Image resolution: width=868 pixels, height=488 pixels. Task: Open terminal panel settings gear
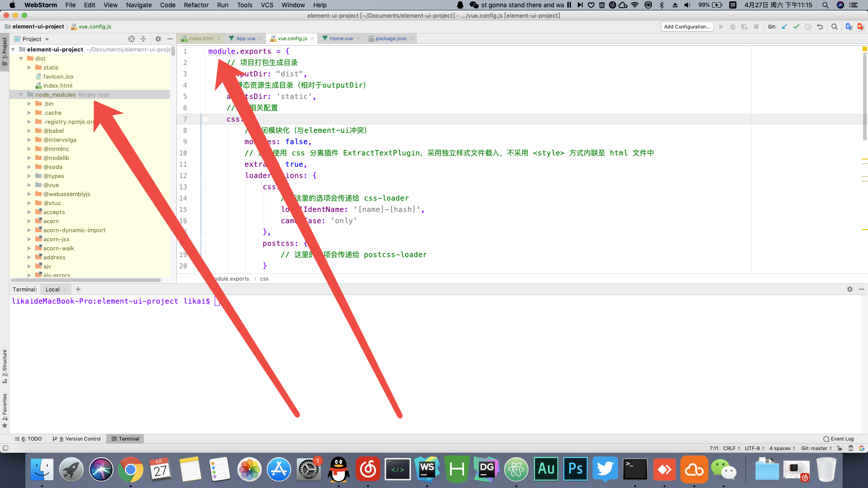click(850, 289)
